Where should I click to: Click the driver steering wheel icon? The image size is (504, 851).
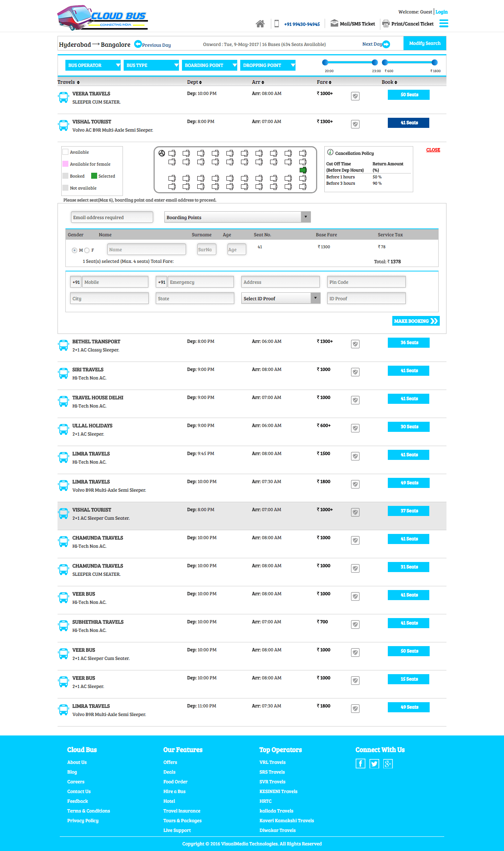(162, 153)
